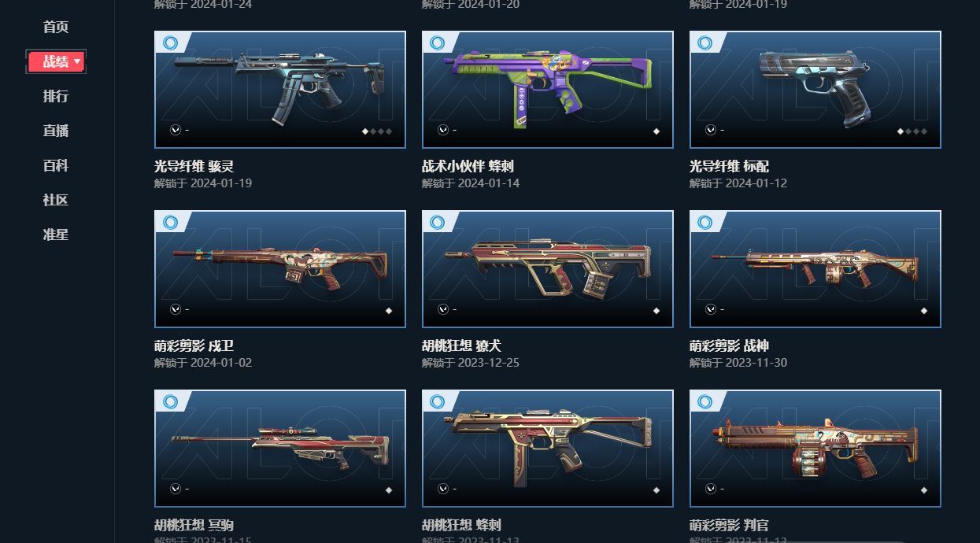Click the Valorant points icon on 萌彩剪影 判官 card
This screenshot has height=543, width=980.
pyautogui.click(x=710, y=489)
